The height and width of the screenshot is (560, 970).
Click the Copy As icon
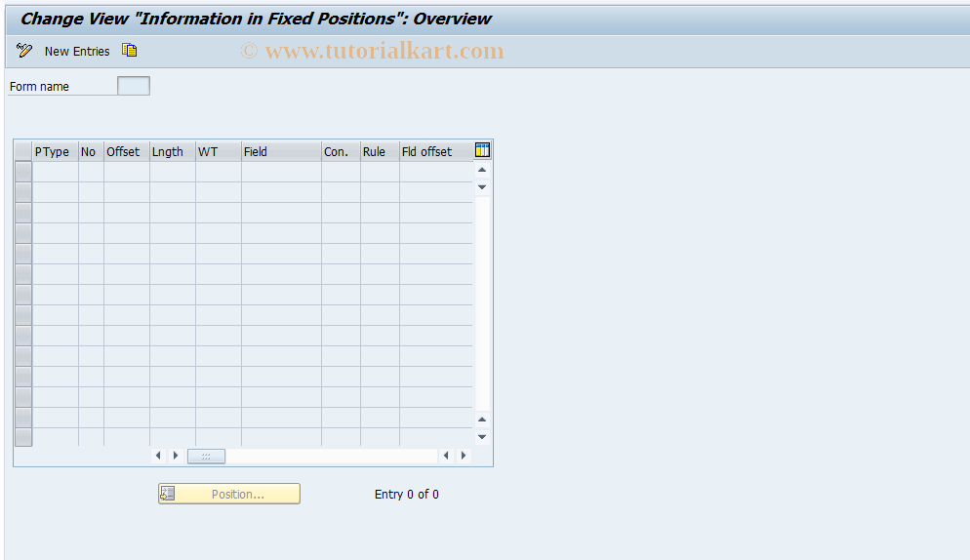point(129,50)
